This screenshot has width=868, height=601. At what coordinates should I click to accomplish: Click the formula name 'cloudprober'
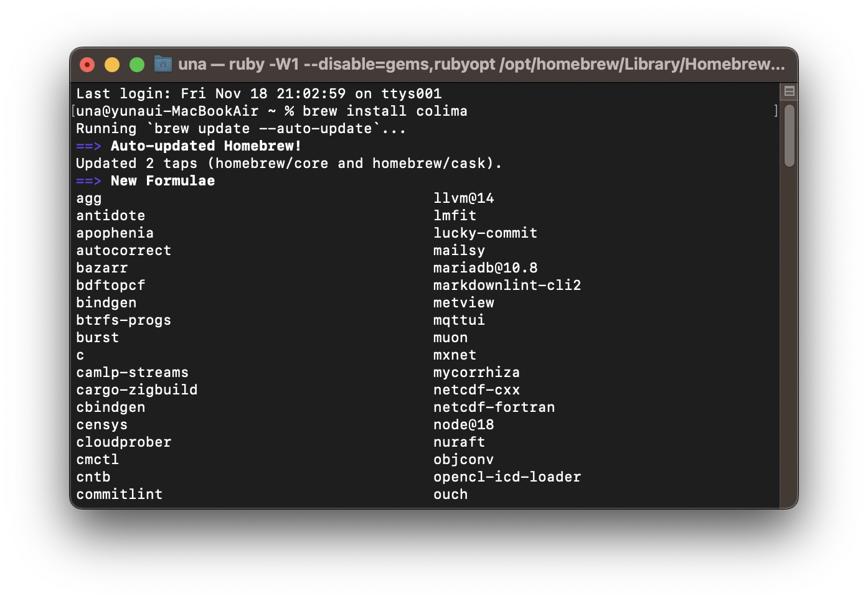[x=124, y=442]
